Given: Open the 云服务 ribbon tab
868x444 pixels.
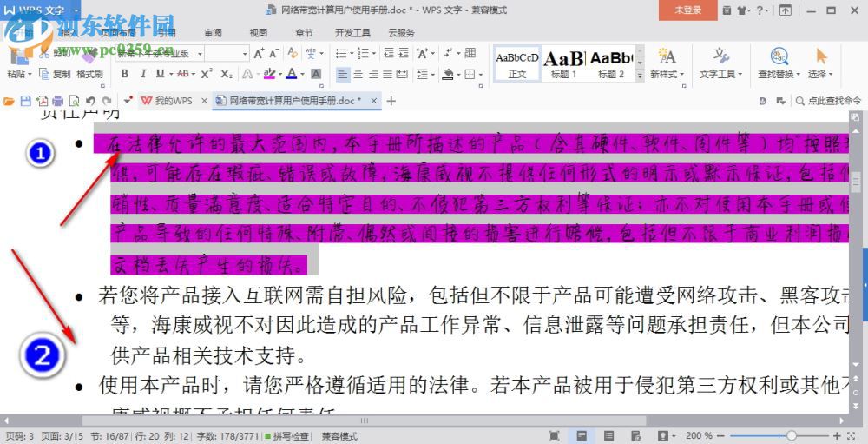Looking at the screenshot, I should tap(401, 33).
